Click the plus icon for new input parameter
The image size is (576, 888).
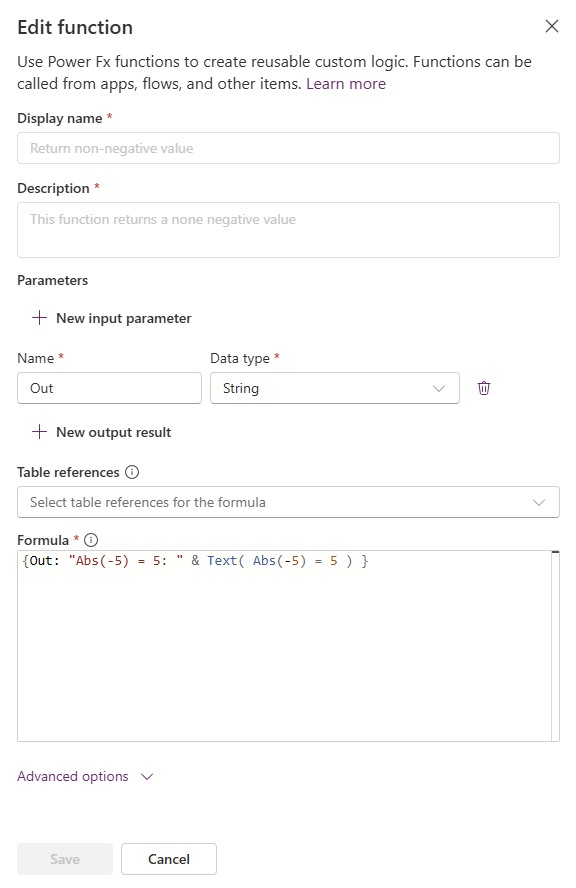click(37, 318)
